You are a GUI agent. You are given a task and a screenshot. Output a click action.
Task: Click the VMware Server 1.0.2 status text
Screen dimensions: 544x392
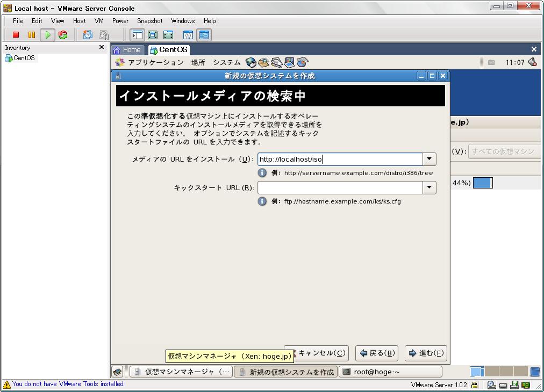[x=439, y=384]
